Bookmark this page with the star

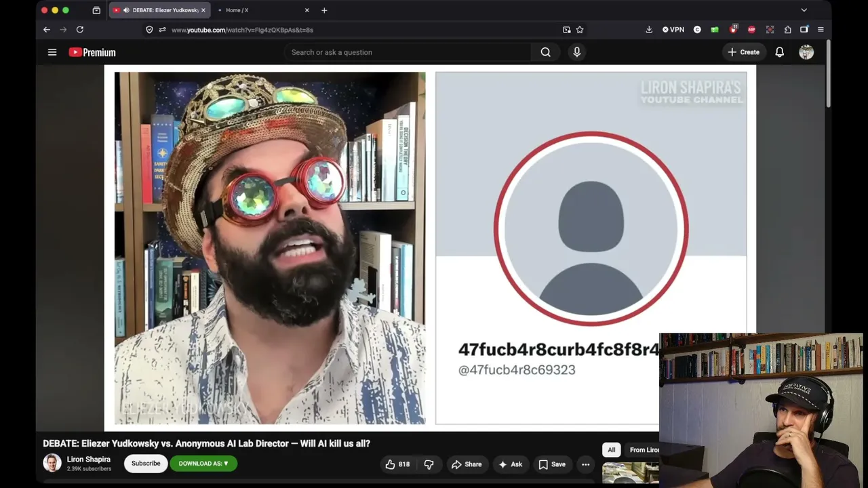coord(580,30)
